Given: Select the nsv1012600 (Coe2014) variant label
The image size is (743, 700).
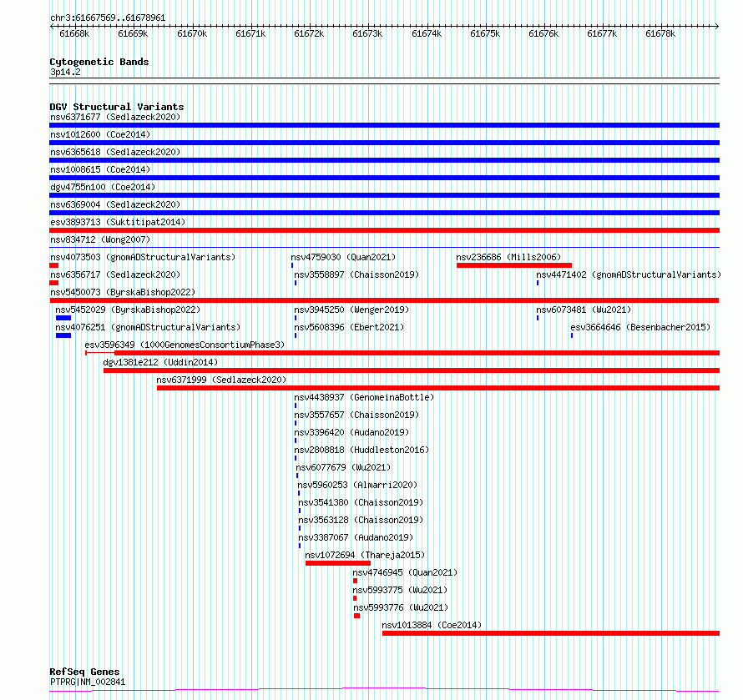Looking at the screenshot, I should pos(100,134).
